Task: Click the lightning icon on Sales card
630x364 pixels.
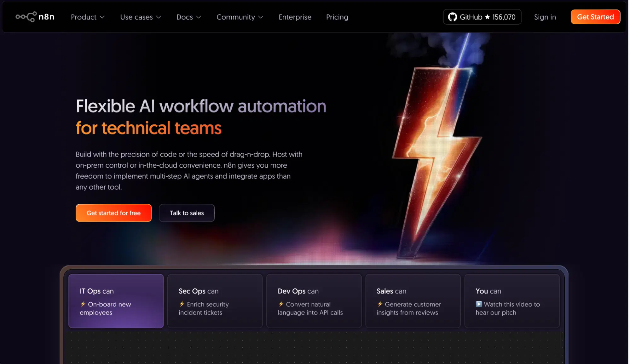Action: click(x=380, y=304)
